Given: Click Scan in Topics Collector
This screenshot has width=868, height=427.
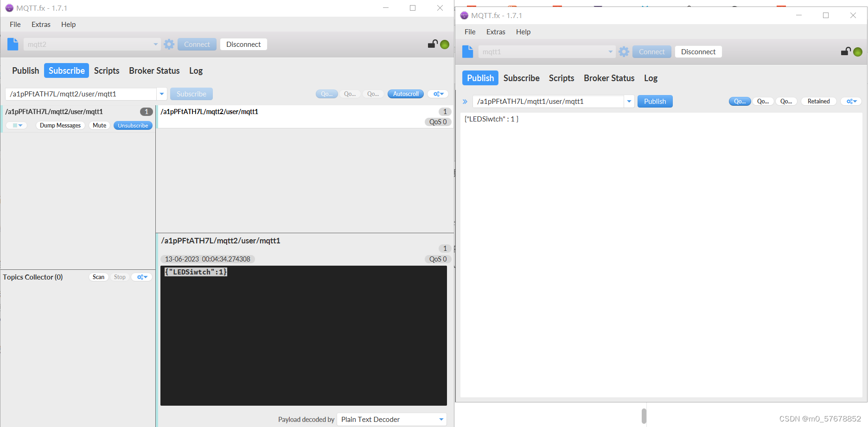Looking at the screenshot, I should (98, 277).
